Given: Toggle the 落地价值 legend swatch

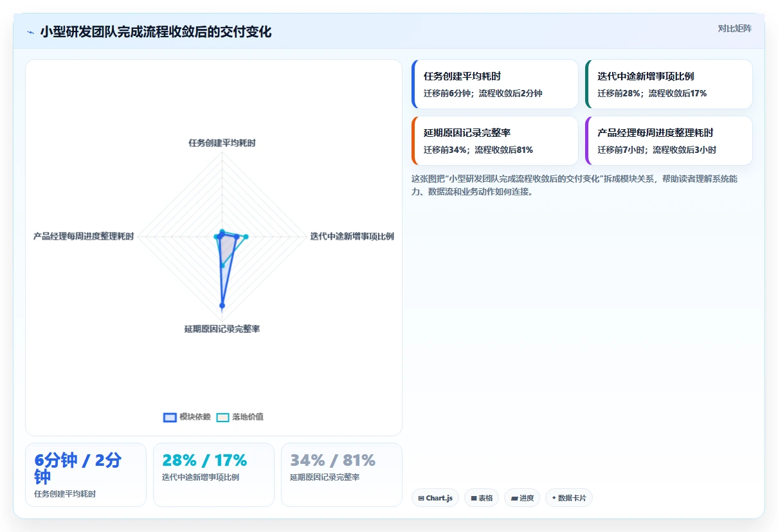Looking at the screenshot, I should (x=222, y=417).
